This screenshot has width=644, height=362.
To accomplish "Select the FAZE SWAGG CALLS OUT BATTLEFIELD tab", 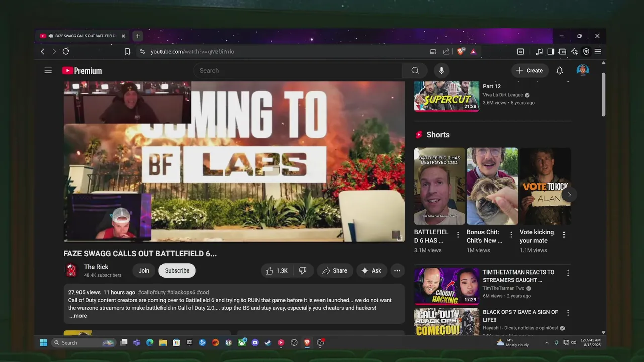I will [x=83, y=36].
